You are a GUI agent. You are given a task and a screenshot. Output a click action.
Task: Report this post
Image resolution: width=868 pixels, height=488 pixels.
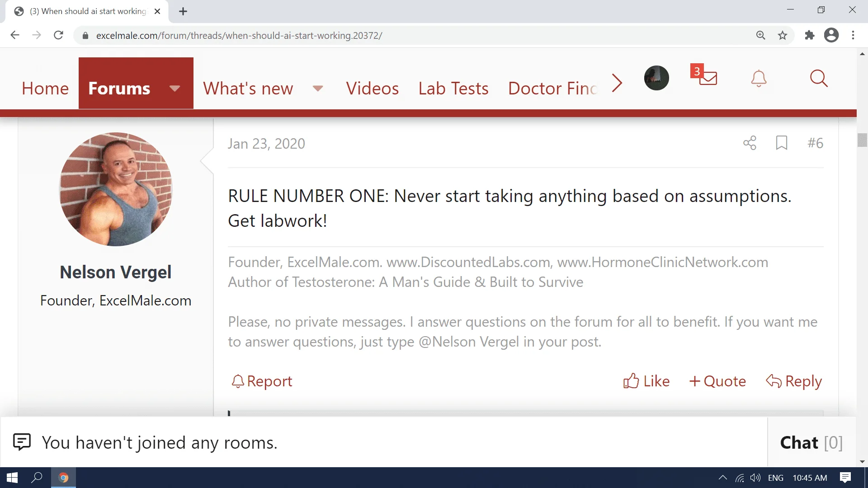point(262,381)
